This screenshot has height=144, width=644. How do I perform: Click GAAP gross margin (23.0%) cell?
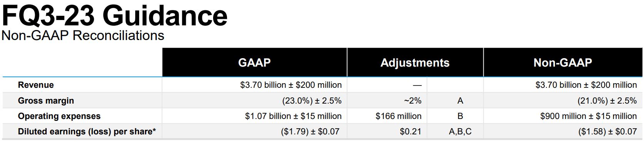312,100
